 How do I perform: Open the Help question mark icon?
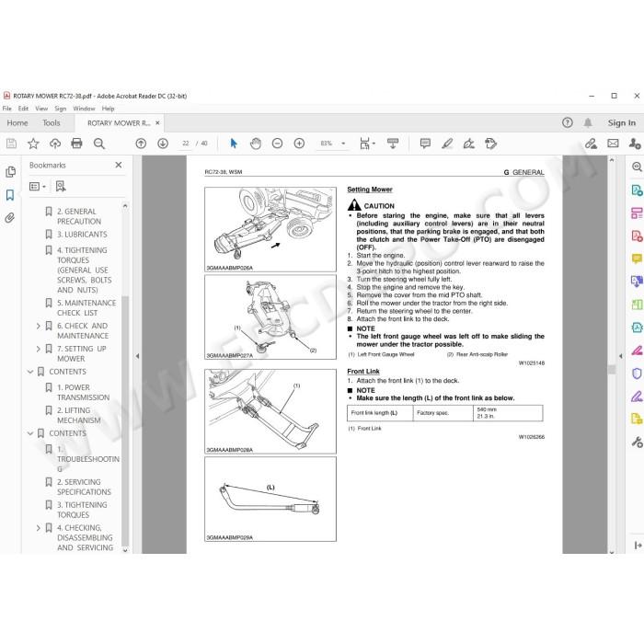click(x=568, y=122)
